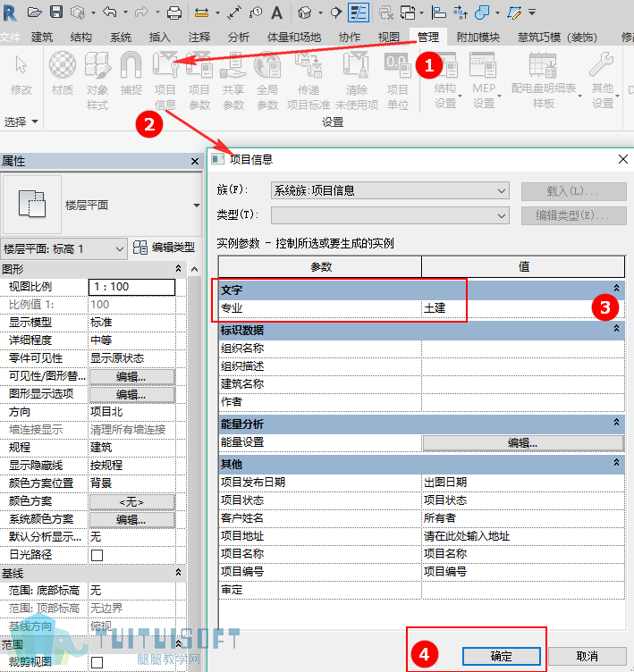Click the Undo arrow icon
The width and height of the screenshot is (634, 672).
(110, 12)
